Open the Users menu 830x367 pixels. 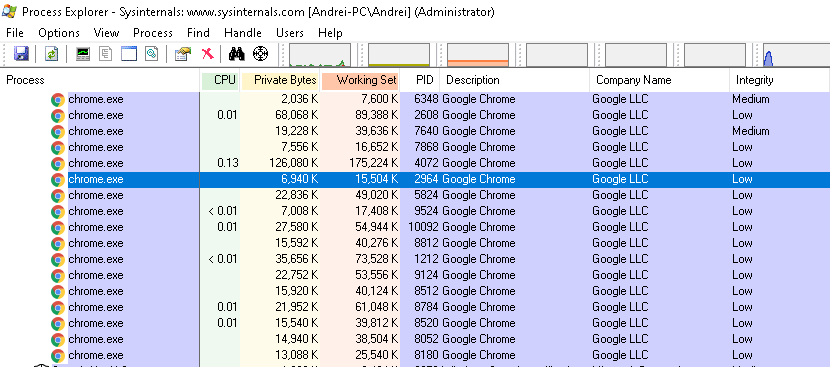(x=290, y=33)
